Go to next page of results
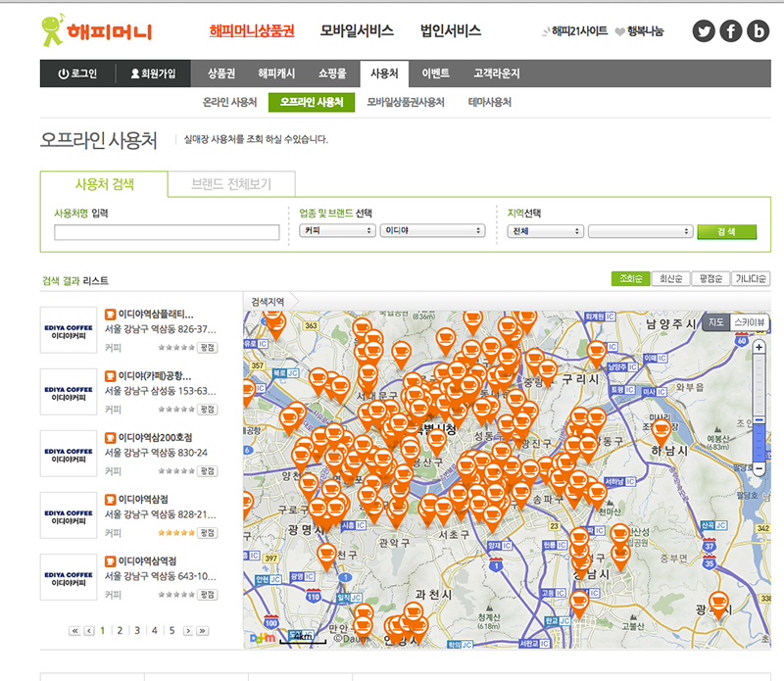The height and width of the screenshot is (681, 784). pos(188,631)
